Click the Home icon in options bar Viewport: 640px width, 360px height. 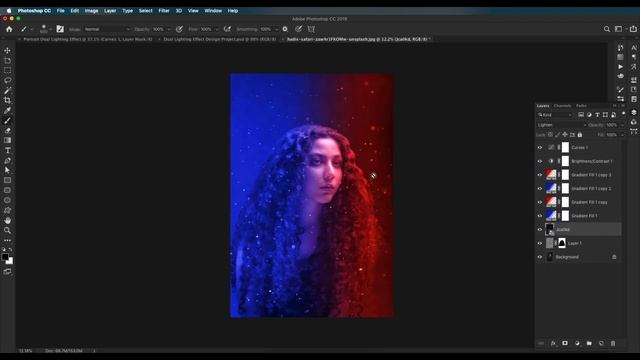9,29
